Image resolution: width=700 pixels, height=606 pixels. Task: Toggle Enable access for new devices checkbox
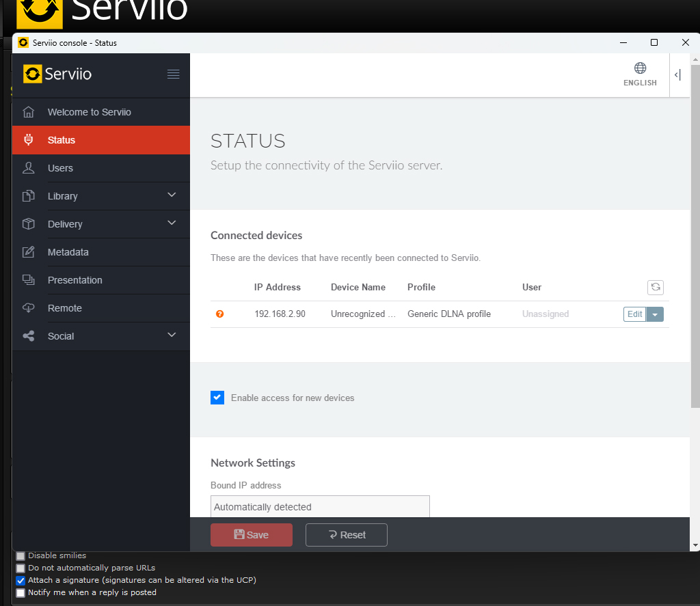pos(217,398)
